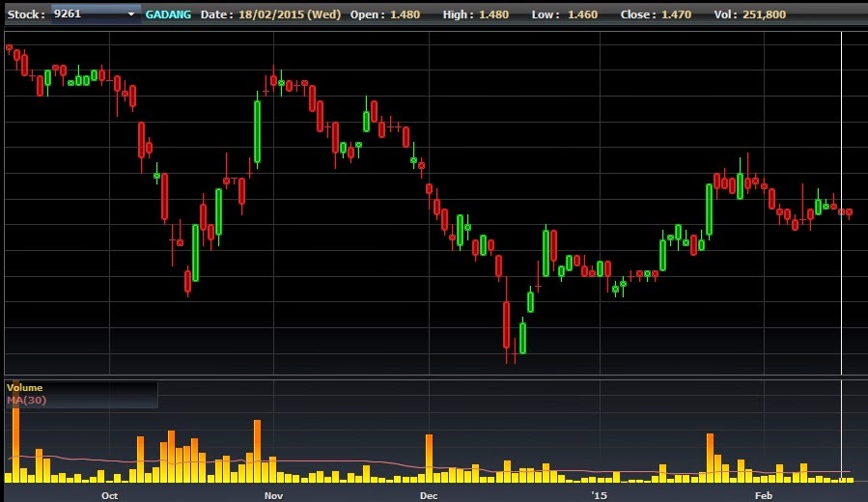Click the Open value 1.480
The width and height of the screenshot is (868, 502).
click(x=405, y=14)
